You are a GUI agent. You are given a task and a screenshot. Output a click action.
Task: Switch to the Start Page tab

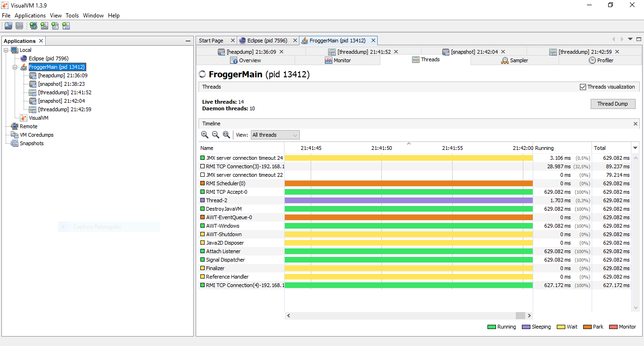[x=215, y=41]
